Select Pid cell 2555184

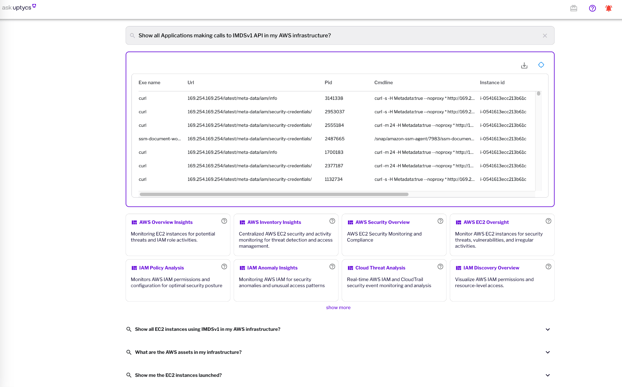pos(334,125)
